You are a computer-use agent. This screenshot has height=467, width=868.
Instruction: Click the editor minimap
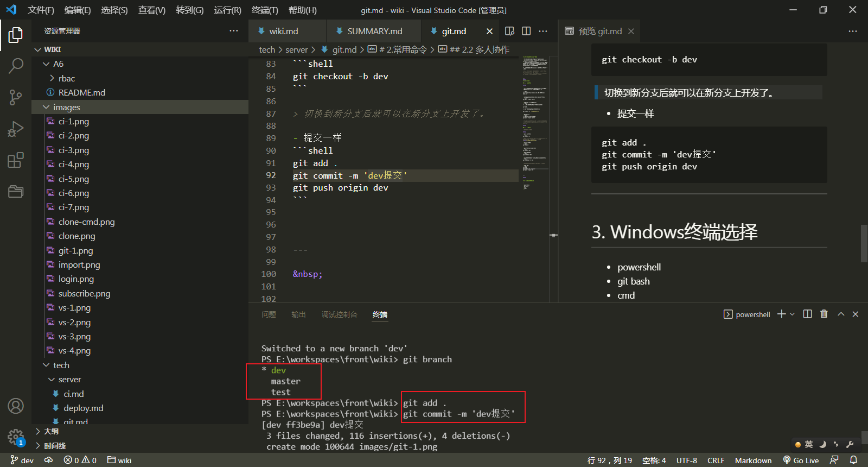click(535, 179)
